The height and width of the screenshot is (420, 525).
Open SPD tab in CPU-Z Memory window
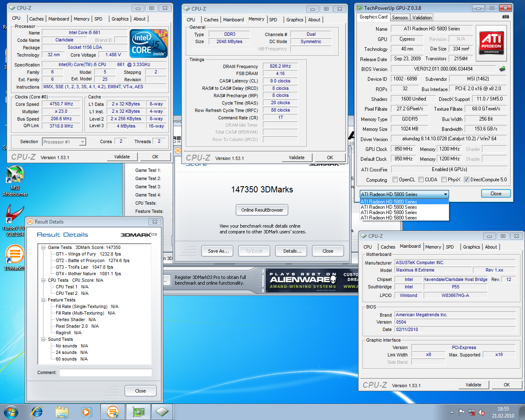click(x=273, y=20)
